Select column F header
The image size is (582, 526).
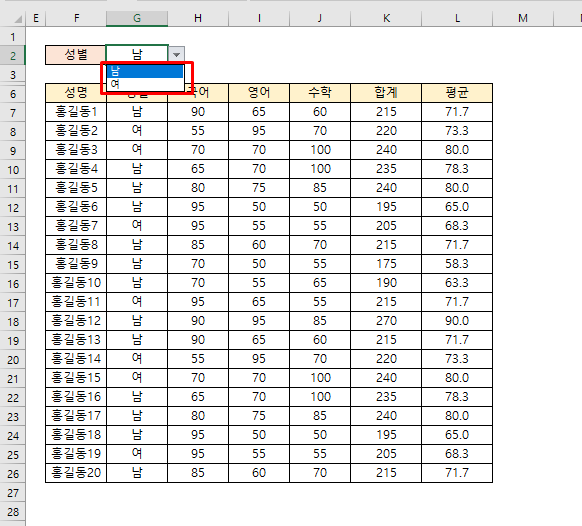(x=76, y=18)
